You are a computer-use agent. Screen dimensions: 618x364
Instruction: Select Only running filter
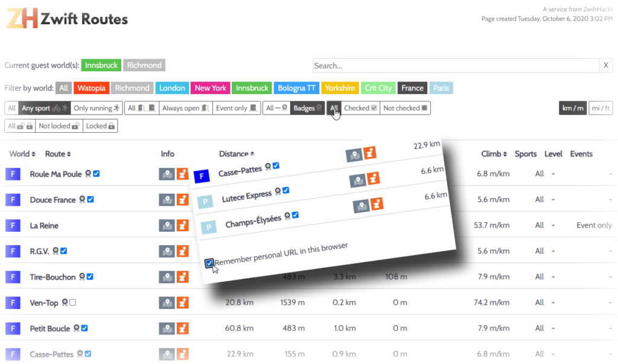(x=97, y=108)
